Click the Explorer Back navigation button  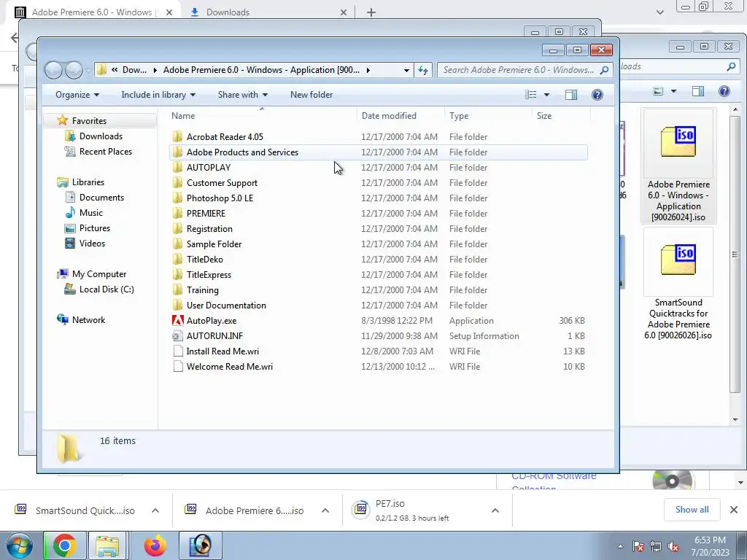point(53,70)
